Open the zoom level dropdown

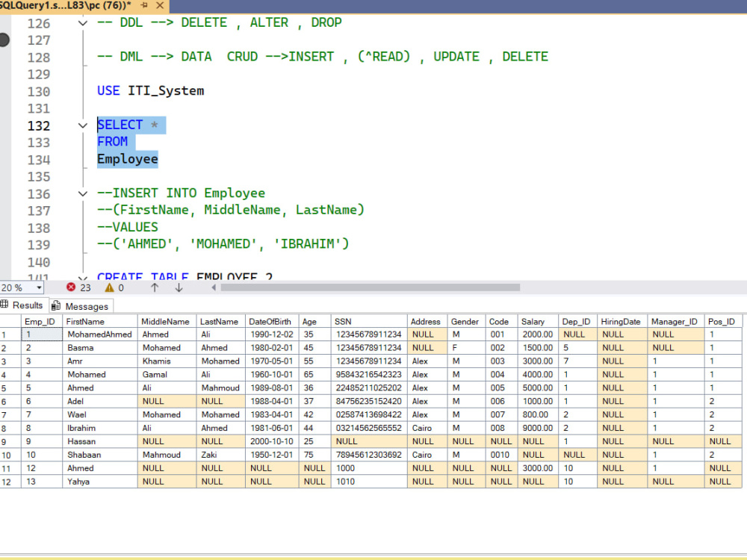39,287
